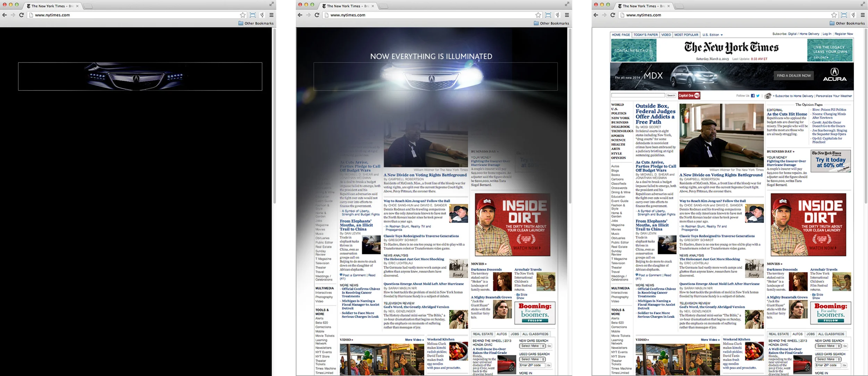Click the Capital One 360 ad badge
This screenshot has height=376, width=868.
click(689, 95)
